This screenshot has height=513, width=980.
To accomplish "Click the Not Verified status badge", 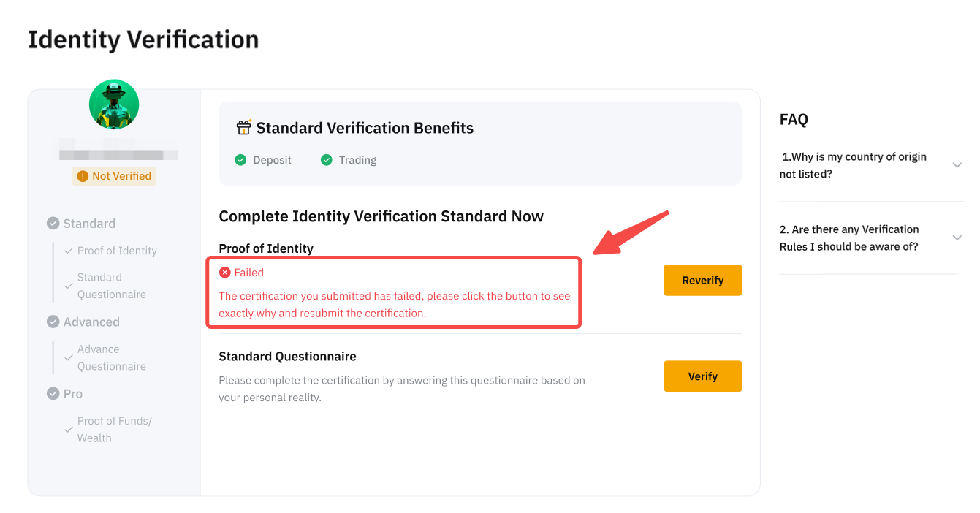I will pyautogui.click(x=114, y=176).
